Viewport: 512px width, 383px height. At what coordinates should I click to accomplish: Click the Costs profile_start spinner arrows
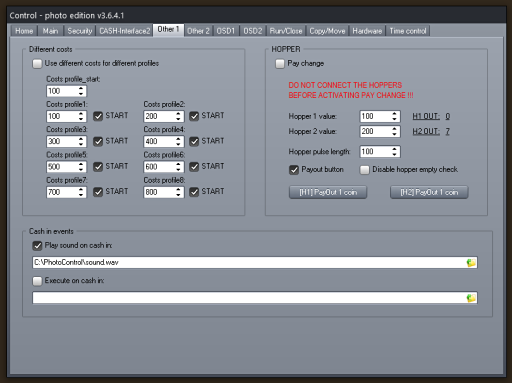click(81, 91)
